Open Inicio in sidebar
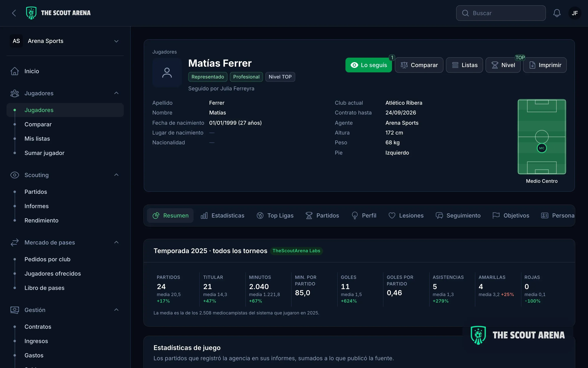The width and height of the screenshot is (588, 368). 65,71
